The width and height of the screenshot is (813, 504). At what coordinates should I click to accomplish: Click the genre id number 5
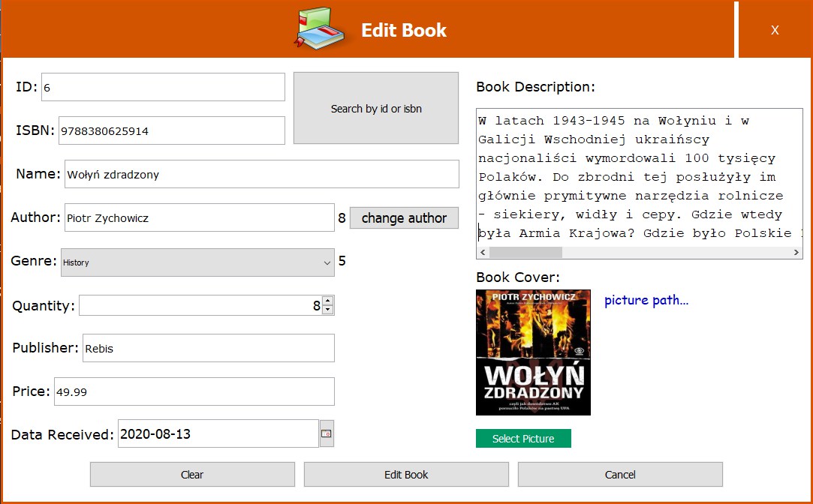[x=342, y=260]
